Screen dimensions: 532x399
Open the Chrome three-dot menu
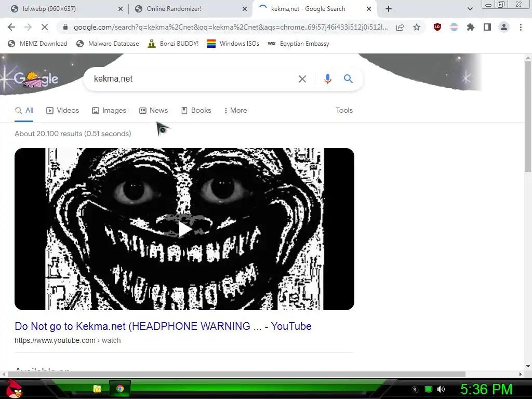(521, 27)
